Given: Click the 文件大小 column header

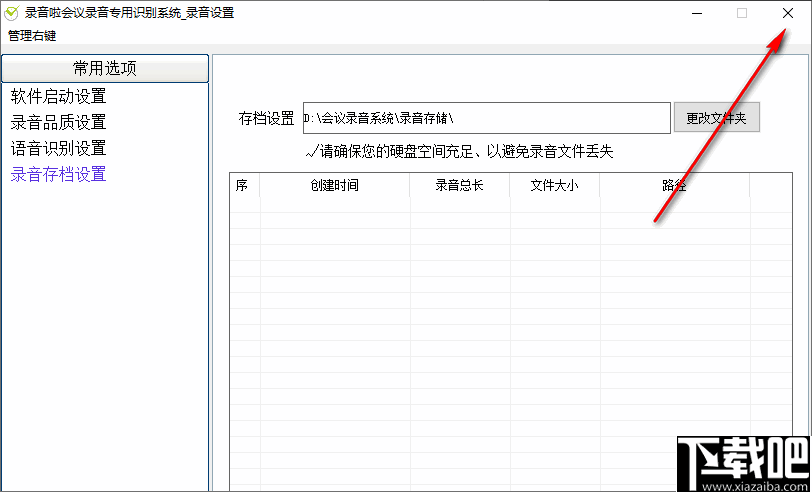Looking at the screenshot, I should pos(555,185).
